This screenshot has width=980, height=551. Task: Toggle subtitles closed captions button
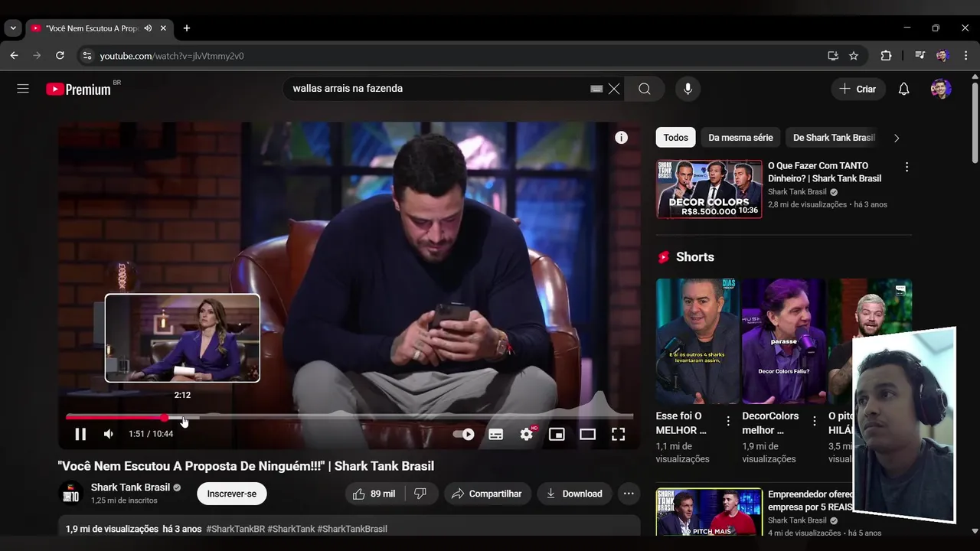click(x=495, y=434)
